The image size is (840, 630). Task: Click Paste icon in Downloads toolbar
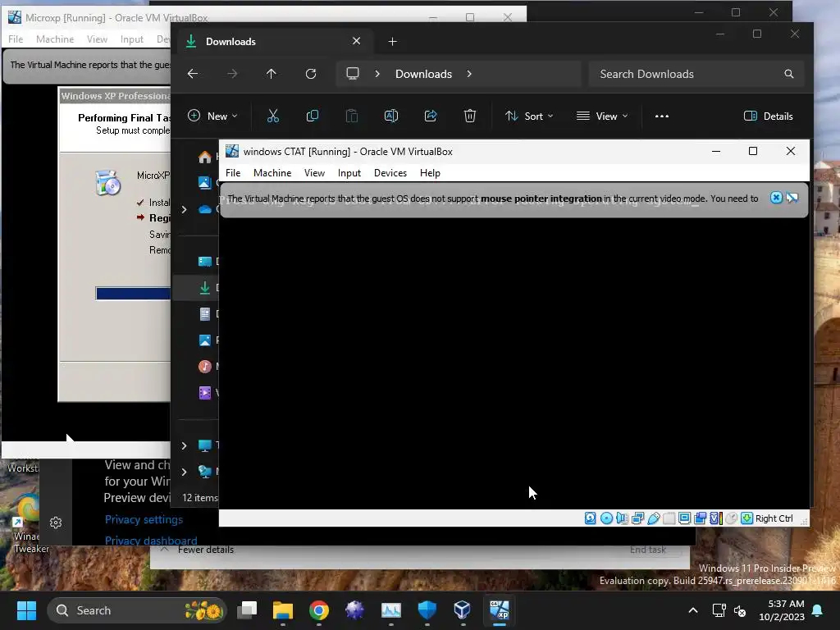click(351, 116)
